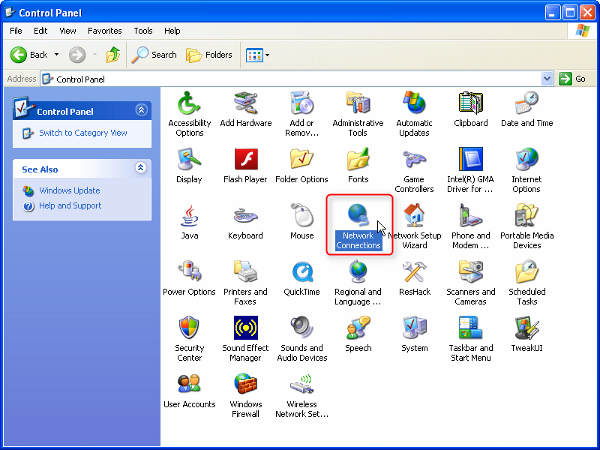The height and width of the screenshot is (450, 600).
Task: Toggle the Folders pane button
Action: [x=209, y=55]
